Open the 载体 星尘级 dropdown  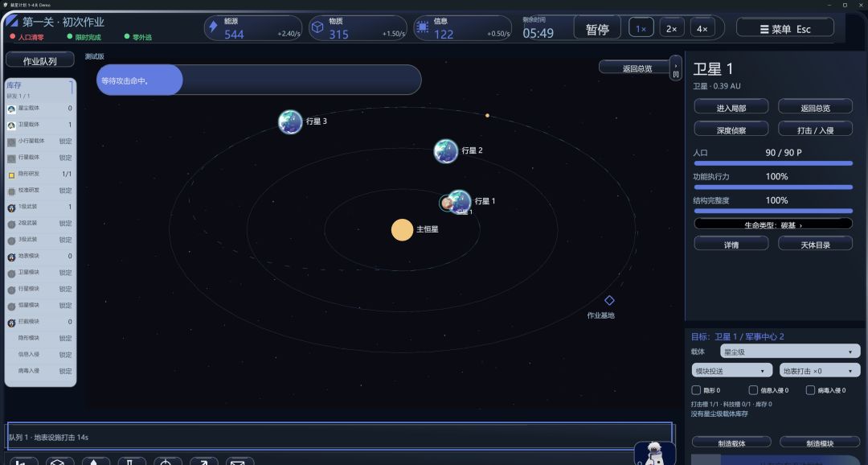(790, 352)
